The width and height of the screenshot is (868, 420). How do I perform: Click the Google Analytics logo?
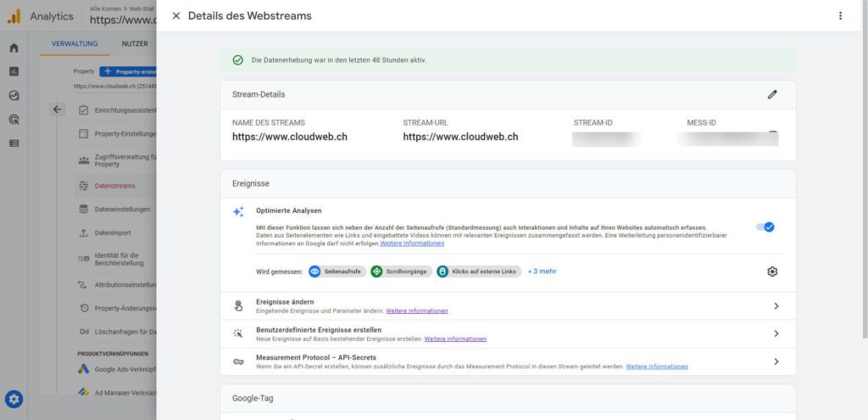(x=14, y=16)
